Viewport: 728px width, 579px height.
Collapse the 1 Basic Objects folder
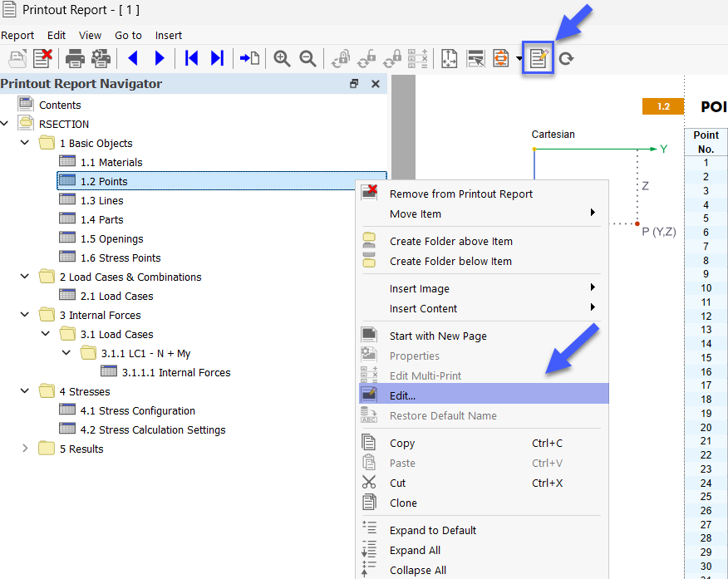25,142
